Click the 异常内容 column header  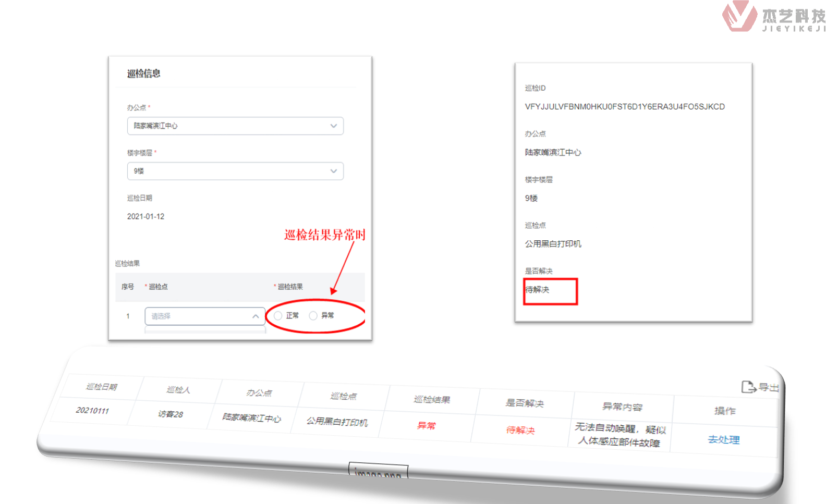point(622,407)
